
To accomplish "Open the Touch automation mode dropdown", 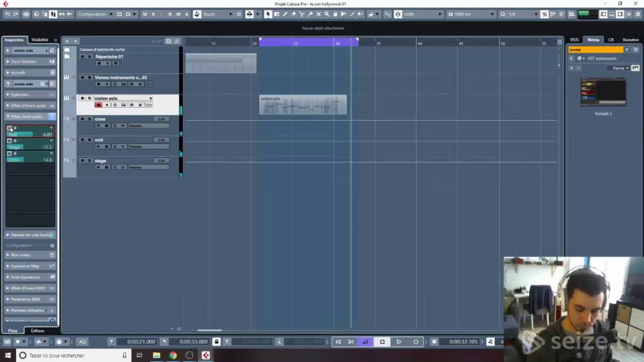I will coord(217,14).
